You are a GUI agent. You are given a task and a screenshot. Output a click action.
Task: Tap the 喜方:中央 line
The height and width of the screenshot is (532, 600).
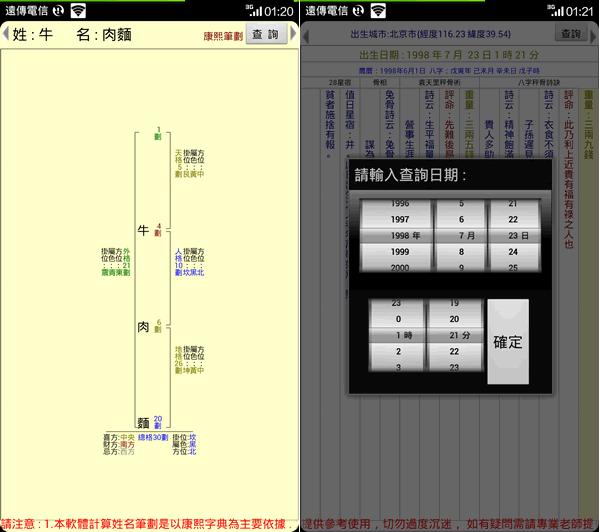click(x=119, y=437)
